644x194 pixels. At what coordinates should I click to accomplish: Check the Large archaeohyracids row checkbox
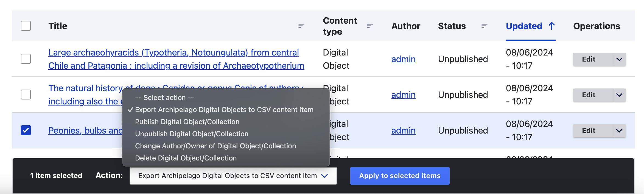coord(26,59)
